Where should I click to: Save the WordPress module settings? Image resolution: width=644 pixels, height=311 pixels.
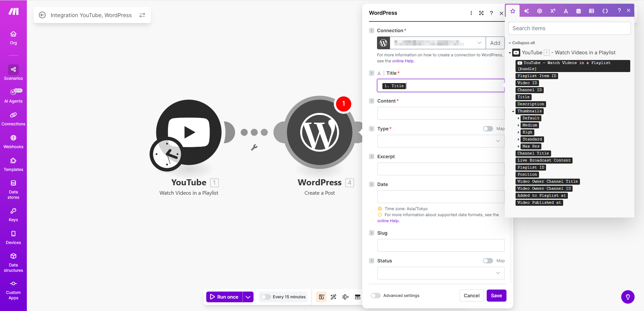(x=496, y=296)
